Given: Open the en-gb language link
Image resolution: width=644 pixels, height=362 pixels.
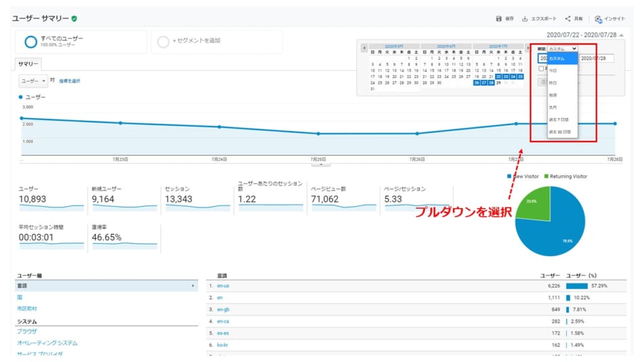Looking at the screenshot, I should 223,309.
